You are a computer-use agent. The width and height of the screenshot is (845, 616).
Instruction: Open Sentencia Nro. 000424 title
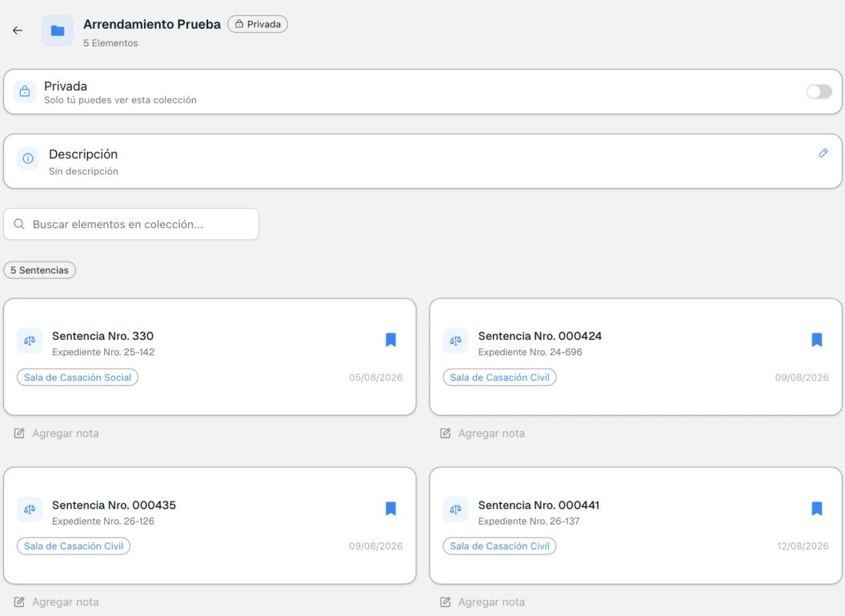click(x=540, y=336)
